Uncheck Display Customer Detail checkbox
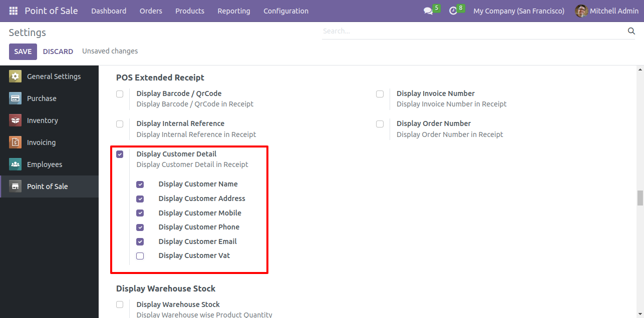 pyautogui.click(x=120, y=154)
